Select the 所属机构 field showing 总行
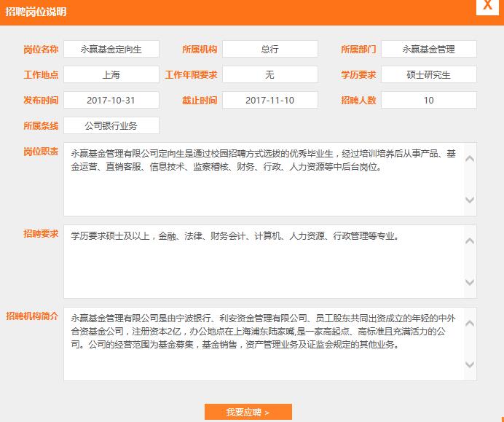Screen dimensions: 504x422 (269, 49)
